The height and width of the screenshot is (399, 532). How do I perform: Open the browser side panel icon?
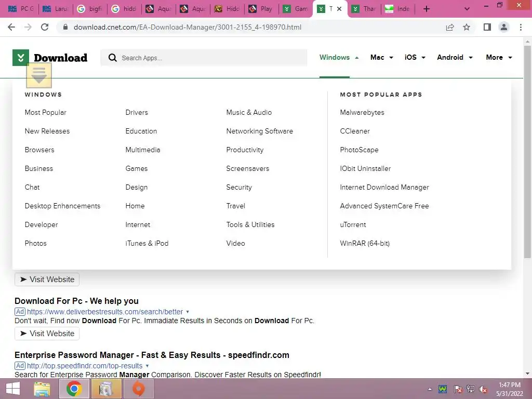pos(487,27)
